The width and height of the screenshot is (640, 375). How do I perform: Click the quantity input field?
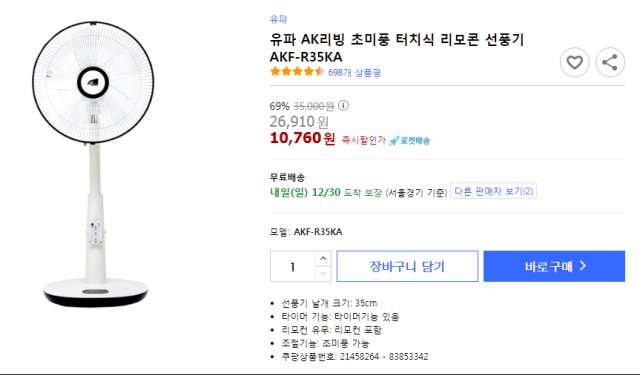tap(293, 266)
